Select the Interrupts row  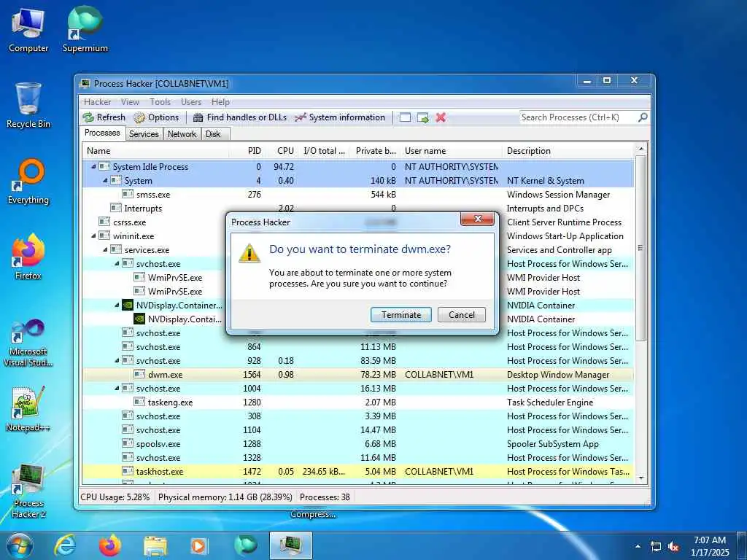358,208
